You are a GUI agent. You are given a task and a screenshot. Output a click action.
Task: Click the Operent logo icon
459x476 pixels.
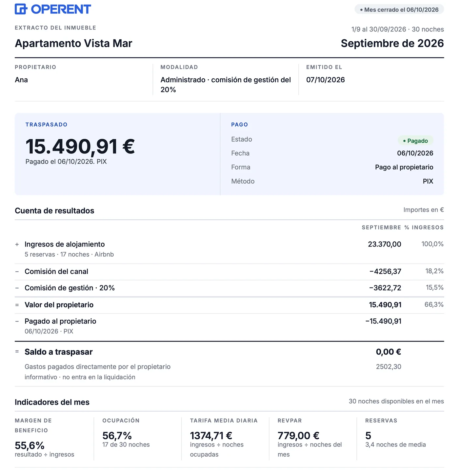pyautogui.click(x=21, y=9)
